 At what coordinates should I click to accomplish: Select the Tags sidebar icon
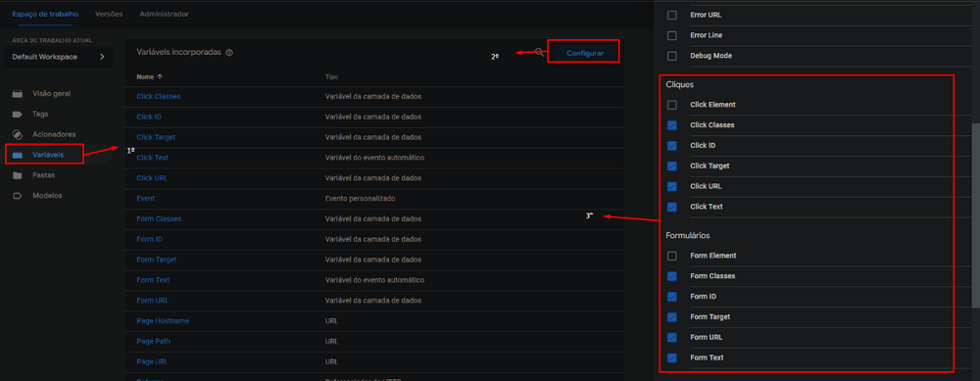tap(18, 115)
